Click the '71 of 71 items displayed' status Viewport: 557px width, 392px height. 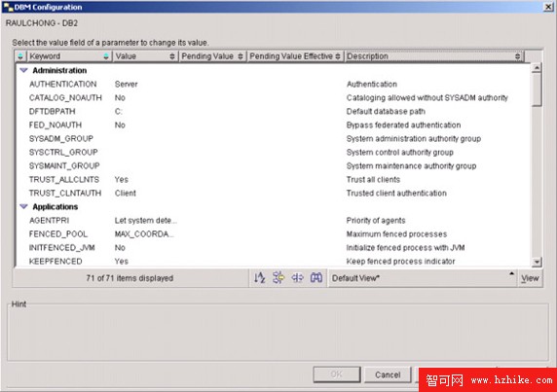click(x=130, y=278)
